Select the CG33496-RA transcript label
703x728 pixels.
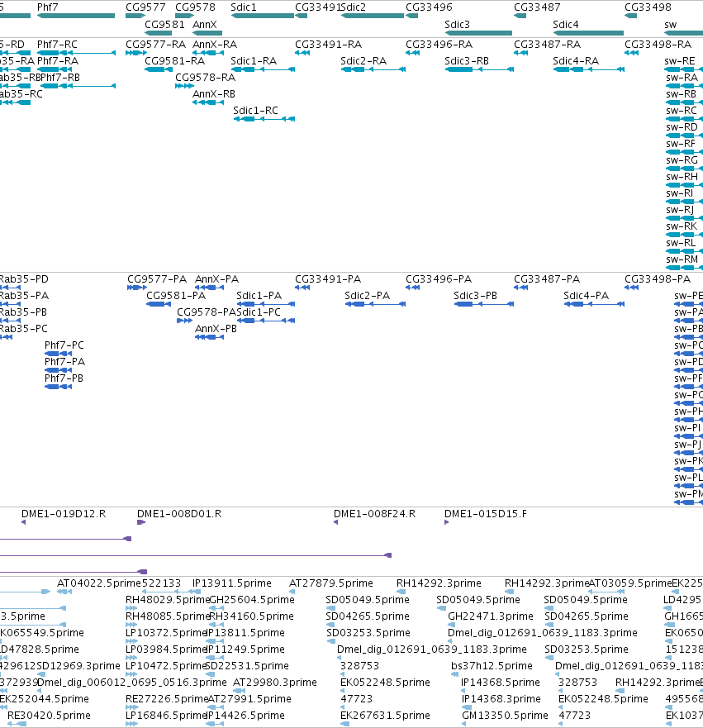click(x=439, y=45)
